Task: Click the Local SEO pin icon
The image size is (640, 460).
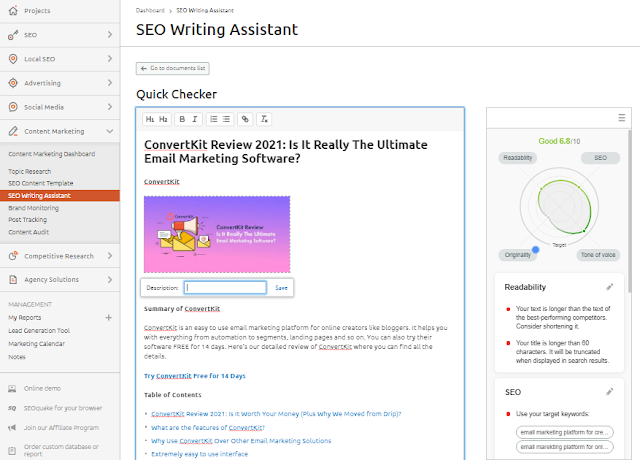Action: click(13, 59)
